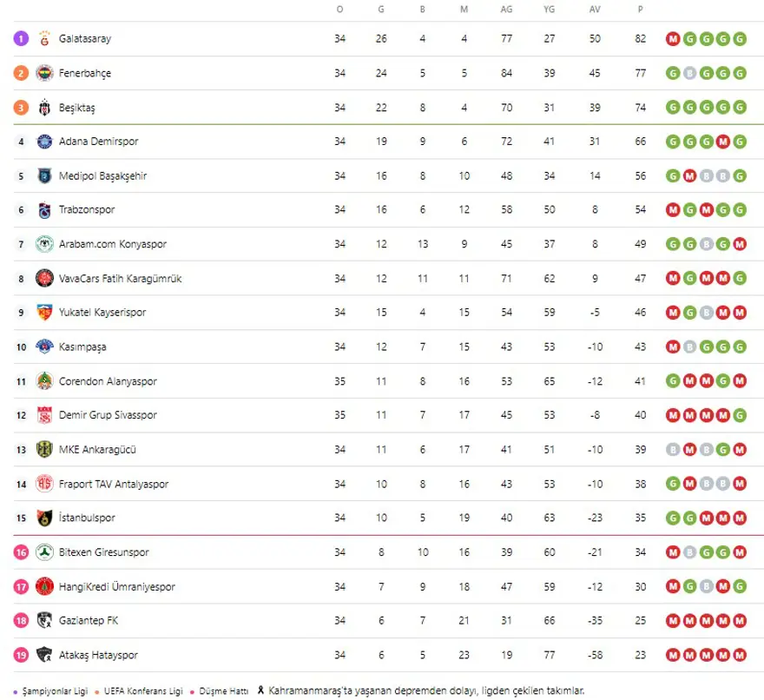Select the Bitexen Giresunspor logo
Screen dimensions: 764x700
coord(44,552)
